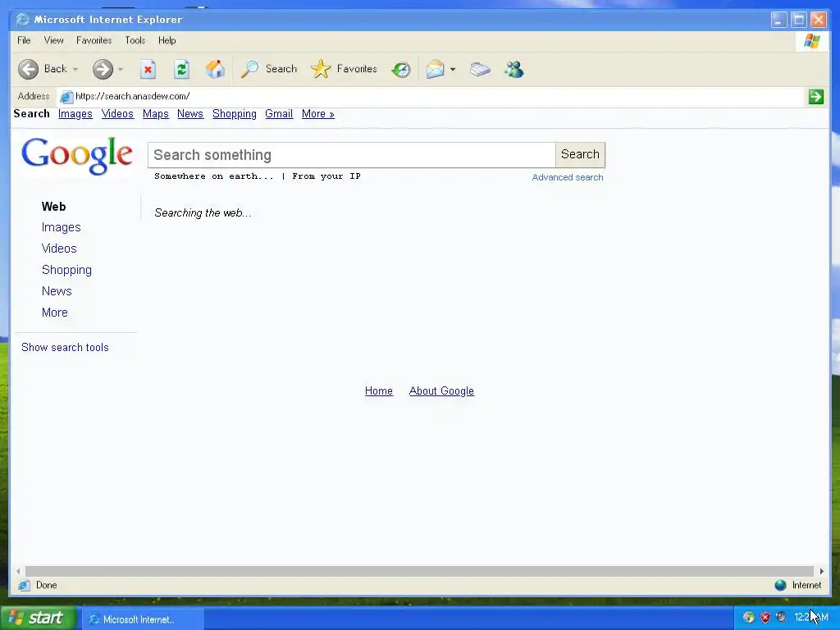Click the 'Searching the web...' text
Viewport: 840px width, 630px height.
203,213
